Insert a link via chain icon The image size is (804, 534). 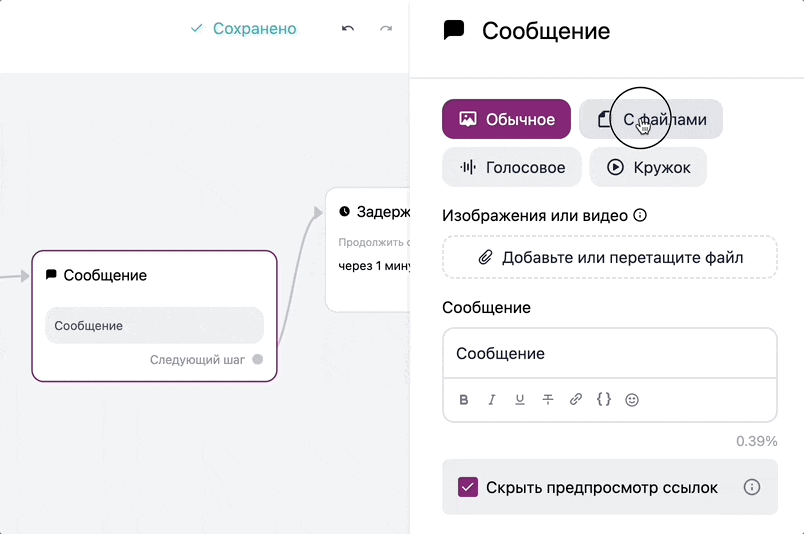pyautogui.click(x=576, y=400)
